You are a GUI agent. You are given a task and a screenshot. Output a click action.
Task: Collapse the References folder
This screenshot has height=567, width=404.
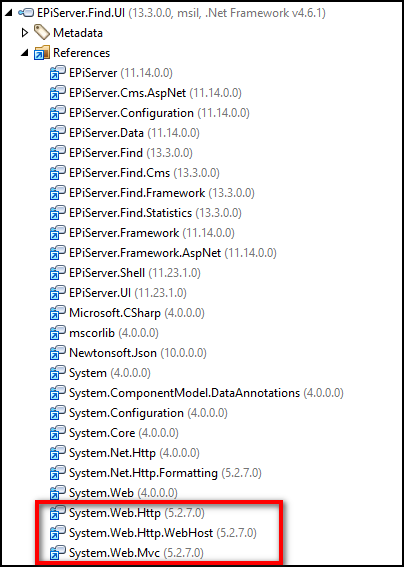[25, 53]
